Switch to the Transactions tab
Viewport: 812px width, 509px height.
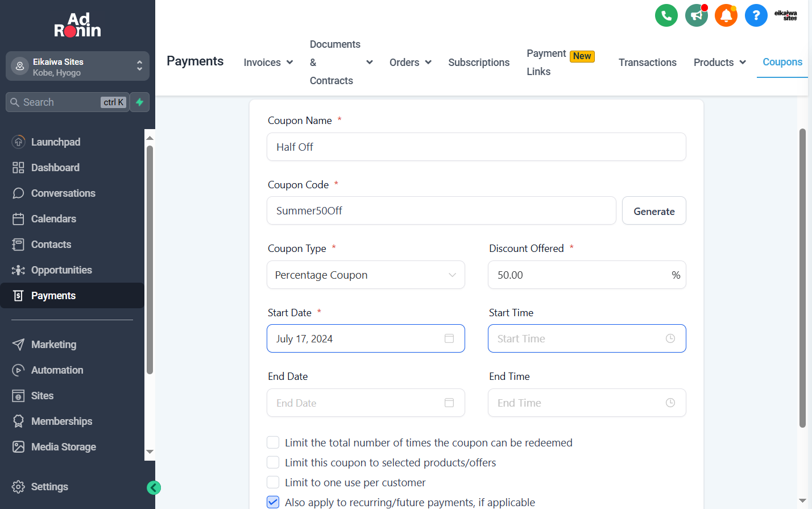click(648, 63)
